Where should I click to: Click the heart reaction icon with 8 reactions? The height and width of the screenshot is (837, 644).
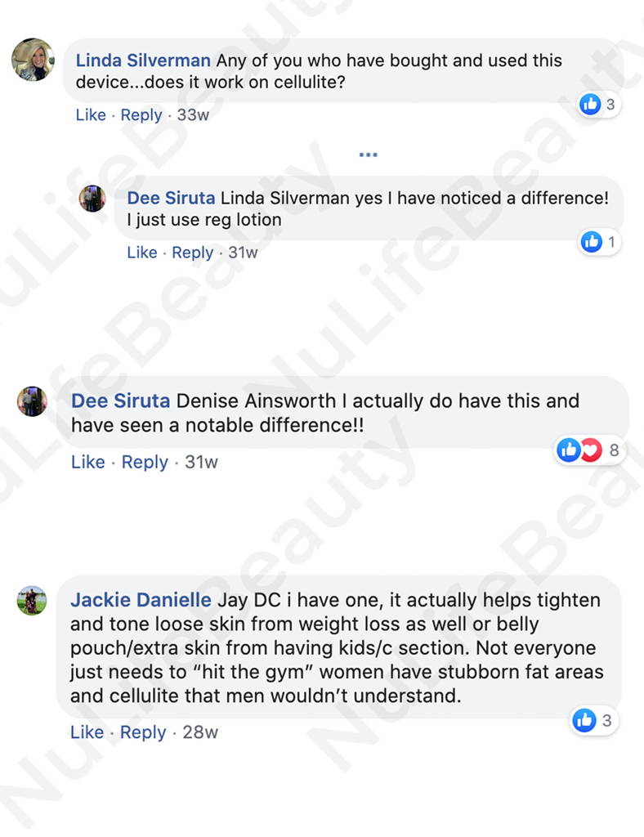coord(591,450)
